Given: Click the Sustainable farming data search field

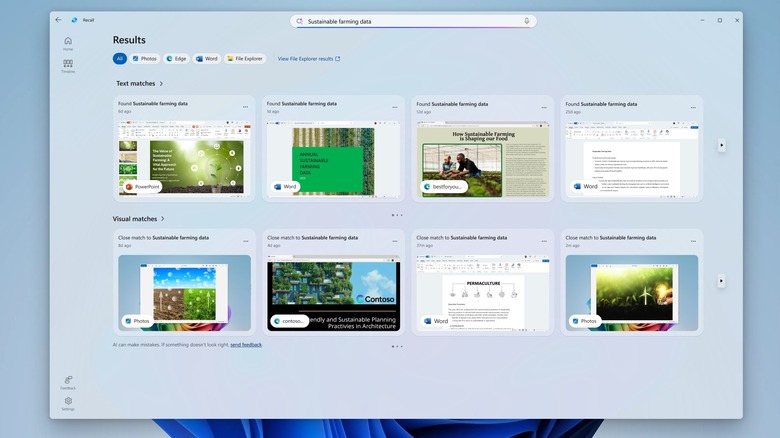Looking at the screenshot, I should click(410, 21).
